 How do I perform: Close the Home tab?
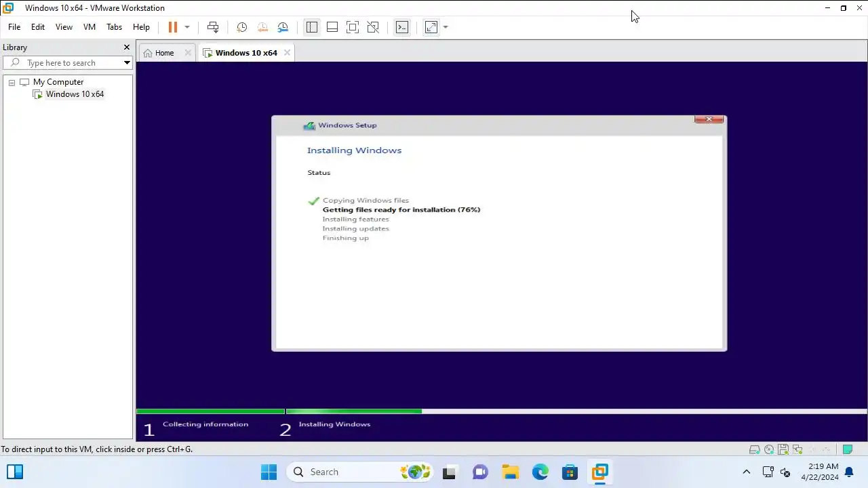[188, 53]
